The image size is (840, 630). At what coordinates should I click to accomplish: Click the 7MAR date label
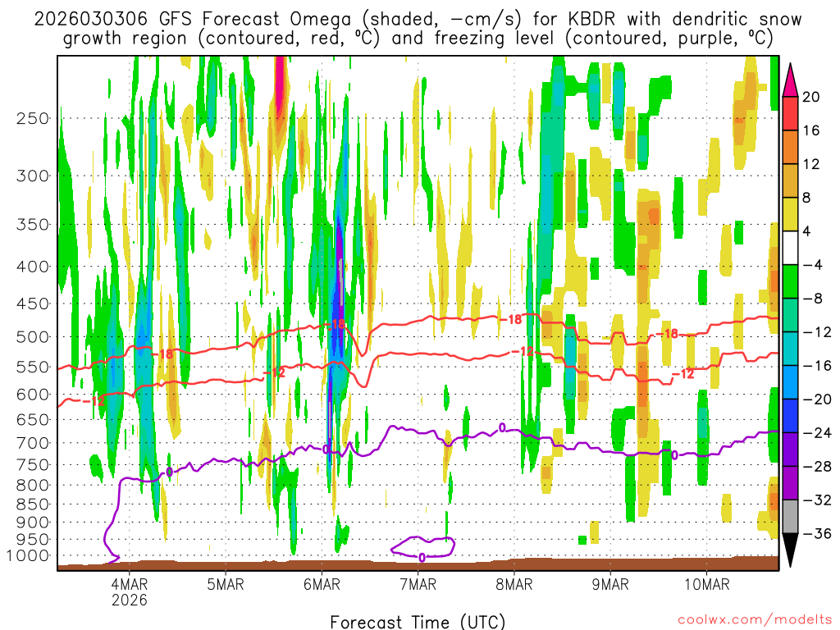pos(418,584)
